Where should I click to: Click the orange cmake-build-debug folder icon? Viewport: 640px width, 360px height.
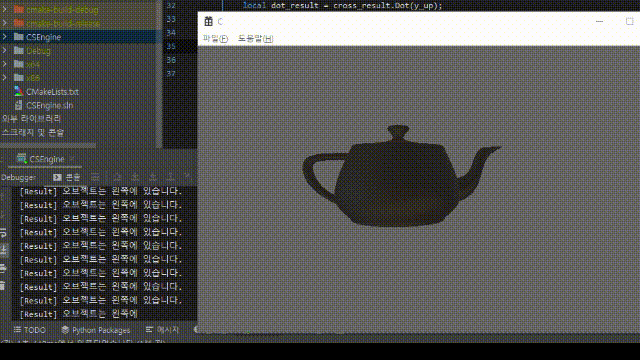18,9
